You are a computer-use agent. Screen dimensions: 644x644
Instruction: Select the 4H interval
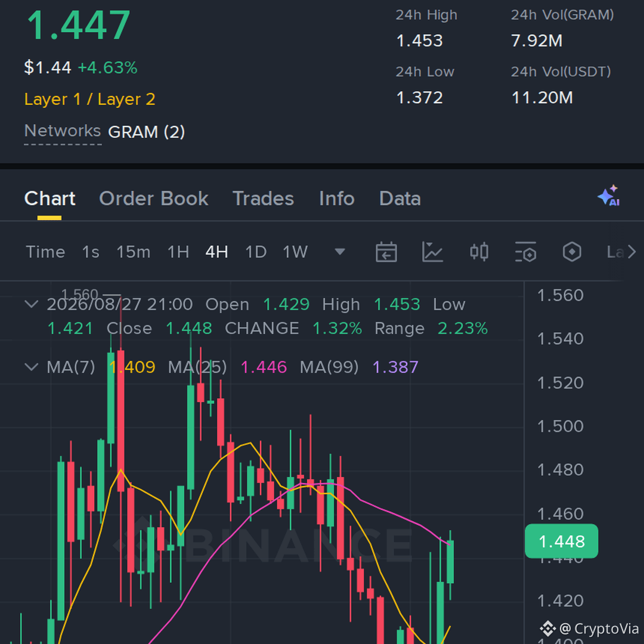click(x=217, y=252)
